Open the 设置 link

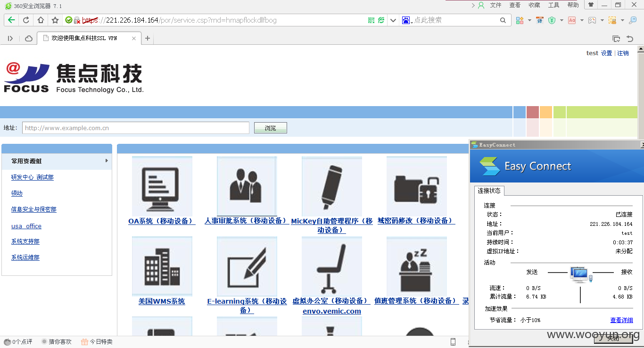[x=606, y=53]
